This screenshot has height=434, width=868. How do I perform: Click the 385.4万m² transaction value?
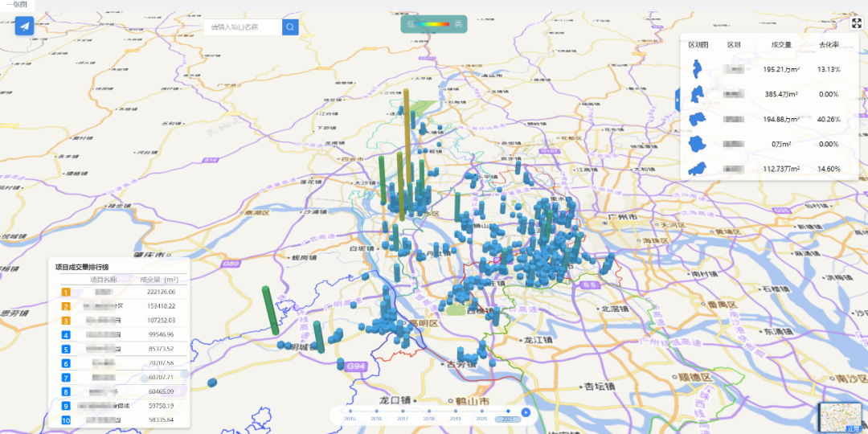pyautogui.click(x=780, y=94)
